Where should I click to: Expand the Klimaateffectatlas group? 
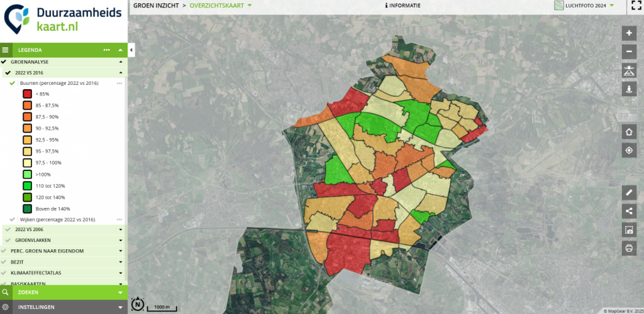click(x=120, y=273)
